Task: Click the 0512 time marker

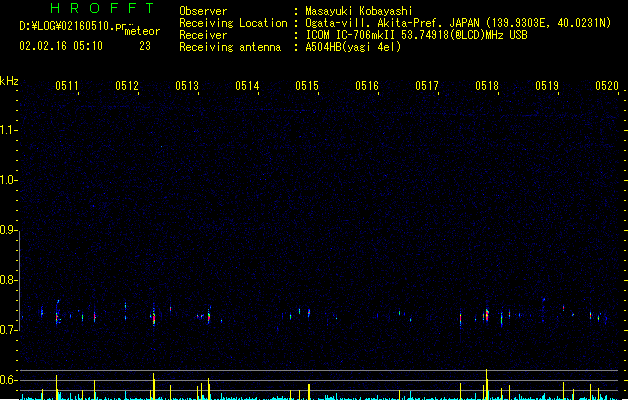Action: click(x=127, y=86)
